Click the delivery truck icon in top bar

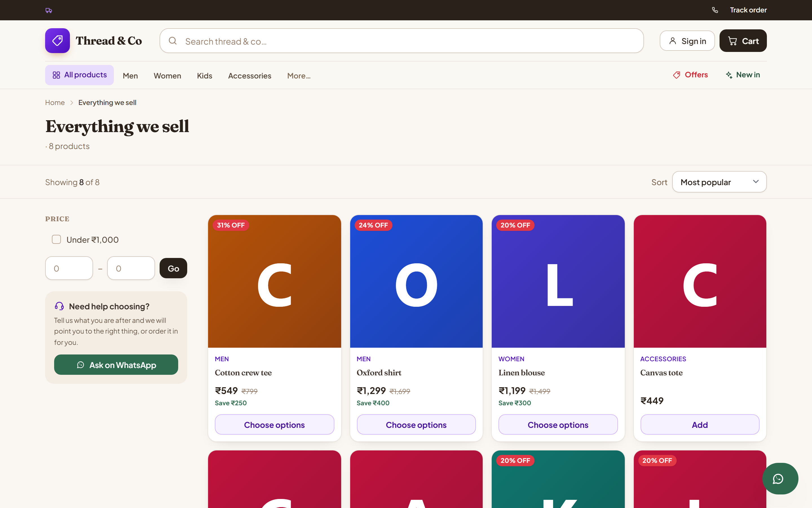pyautogui.click(x=49, y=10)
